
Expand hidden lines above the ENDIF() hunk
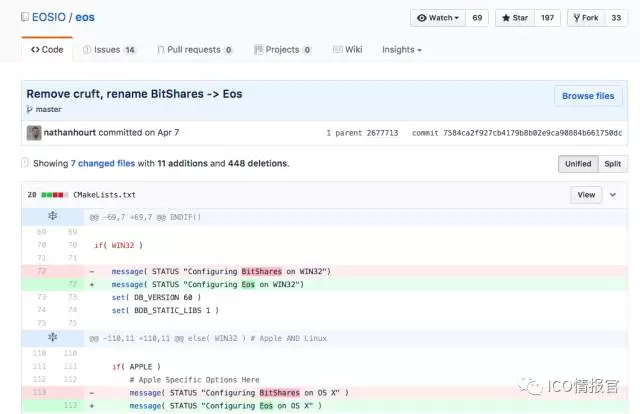pyautogui.click(x=53, y=216)
